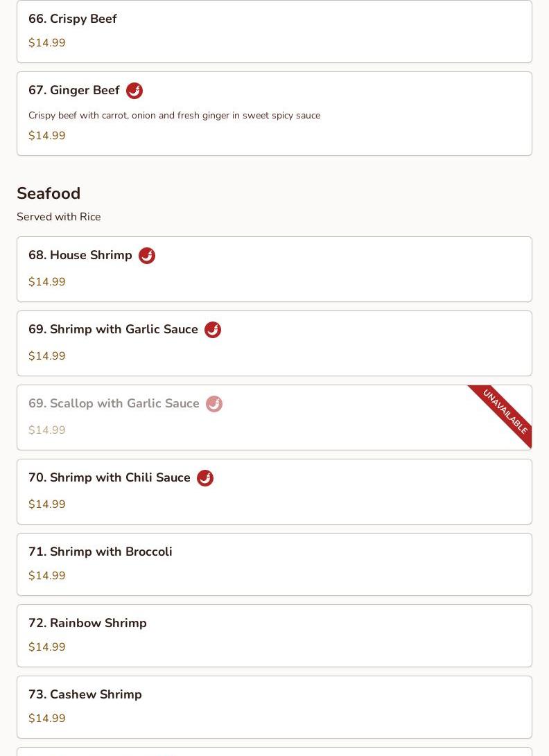Click the price under Cashew Shrimp
Image resolution: width=549 pixels, height=756 pixels.
[47, 719]
